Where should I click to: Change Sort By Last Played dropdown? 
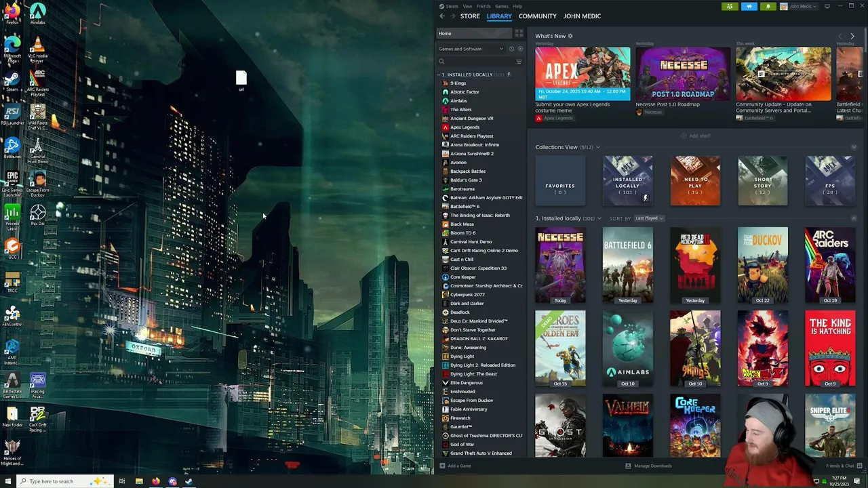point(649,218)
